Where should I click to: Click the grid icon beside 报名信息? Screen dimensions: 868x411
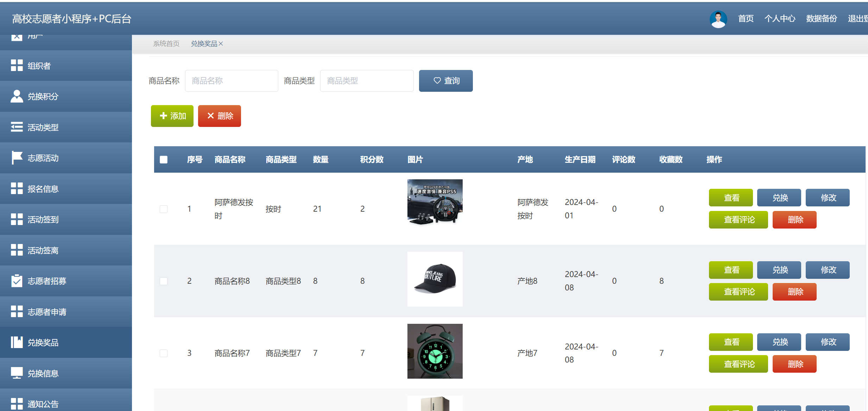pyautogui.click(x=17, y=188)
